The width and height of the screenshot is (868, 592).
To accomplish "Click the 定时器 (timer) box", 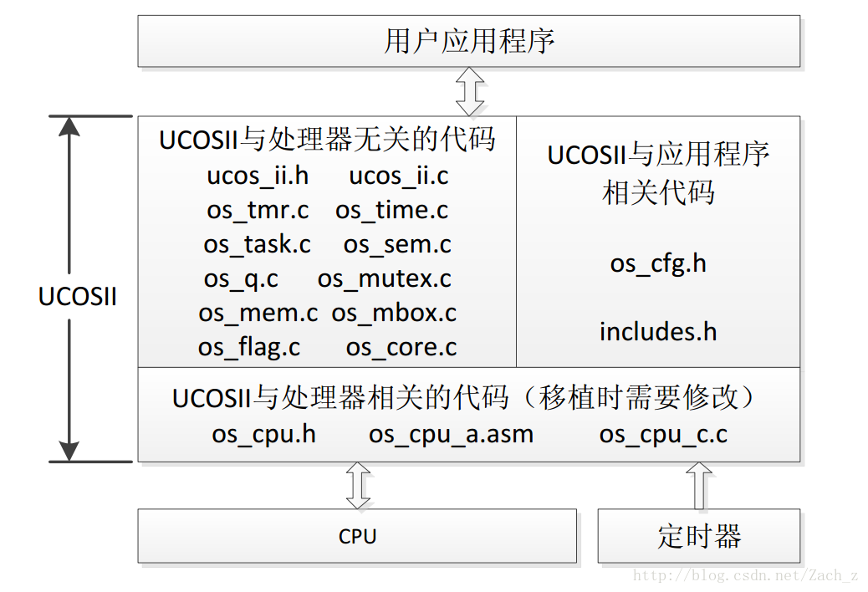I will tap(699, 536).
